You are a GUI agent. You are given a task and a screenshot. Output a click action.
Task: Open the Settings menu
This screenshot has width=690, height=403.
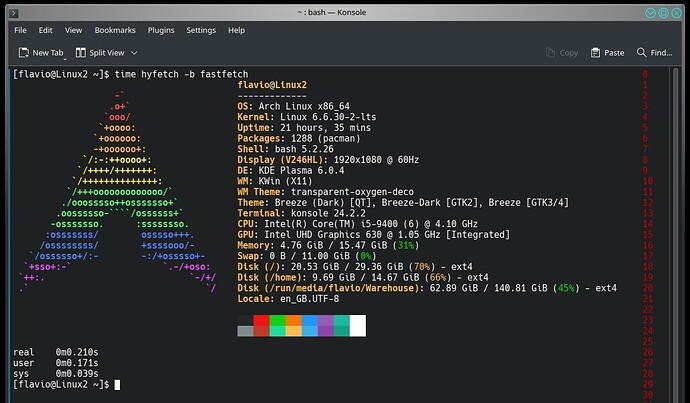[x=201, y=30]
